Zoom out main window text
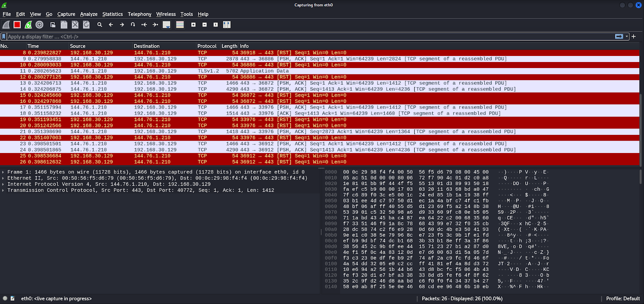Viewport: 644px width, 304px height. [204, 25]
